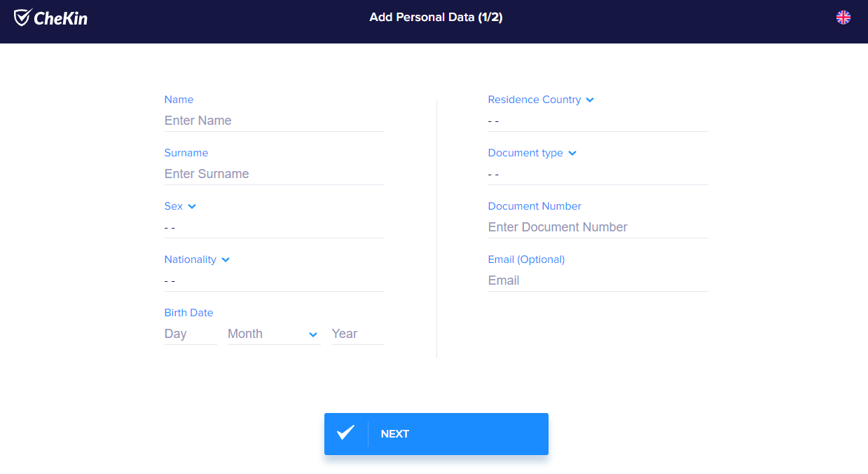Open the language selector flag icon
The image size is (868, 474).
coord(843,18)
